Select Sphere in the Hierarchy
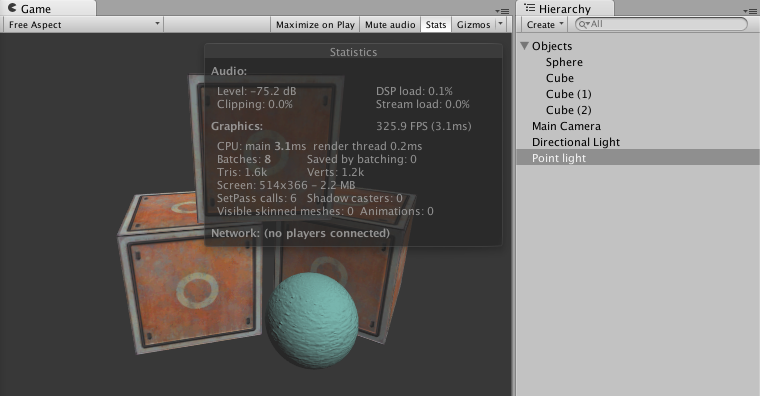This screenshot has height=396, width=760. [564, 62]
